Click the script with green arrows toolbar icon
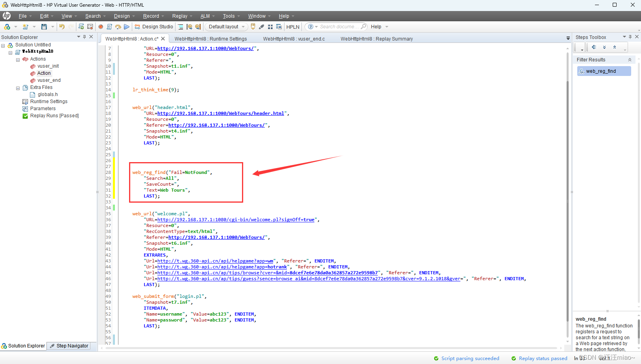This screenshot has height=364, width=641. [x=81, y=27]
